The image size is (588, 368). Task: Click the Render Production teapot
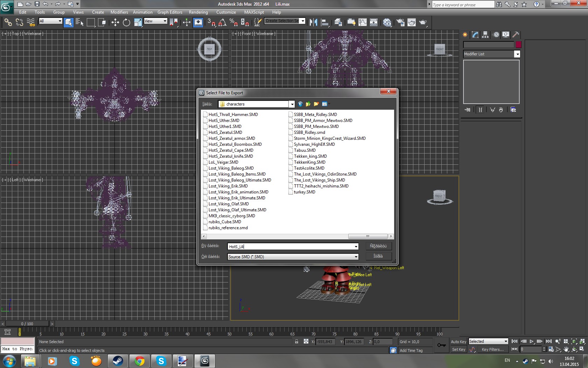click(423, 22)
